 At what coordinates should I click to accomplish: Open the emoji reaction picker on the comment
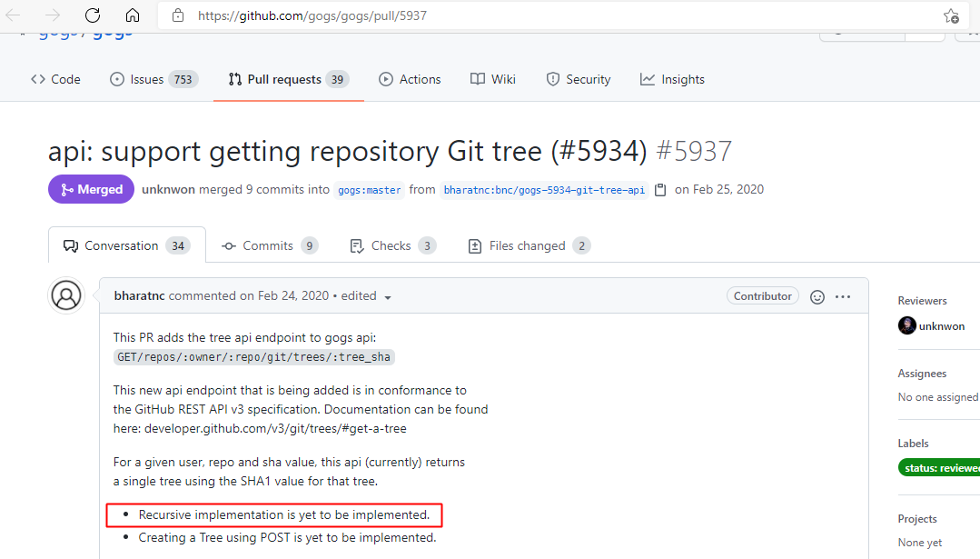[817, 296]
